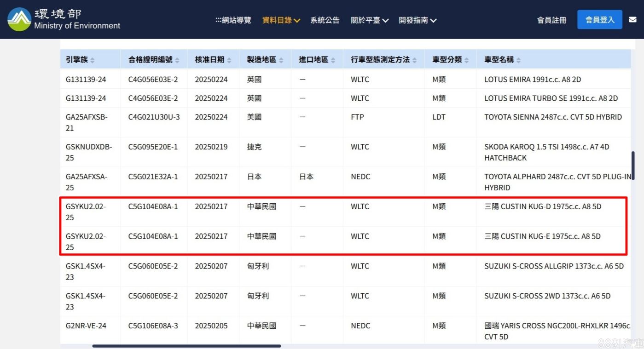This screenshot has width=644, height=349.
Task: Sort by 引擎族 column arrows
Action: pyautogui.click(x=93, y=60)
